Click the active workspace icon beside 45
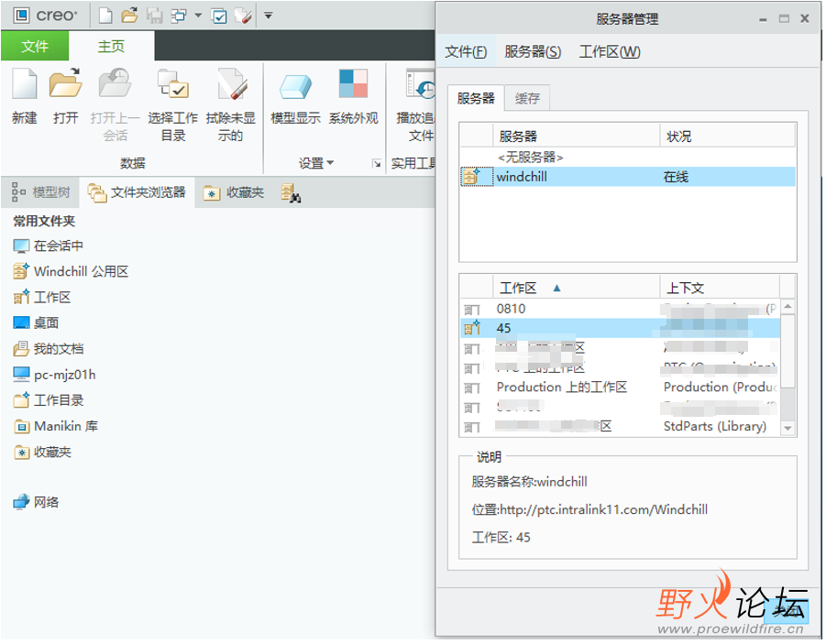The height and width of the screenshot is (644, 826). click(472, 328)
